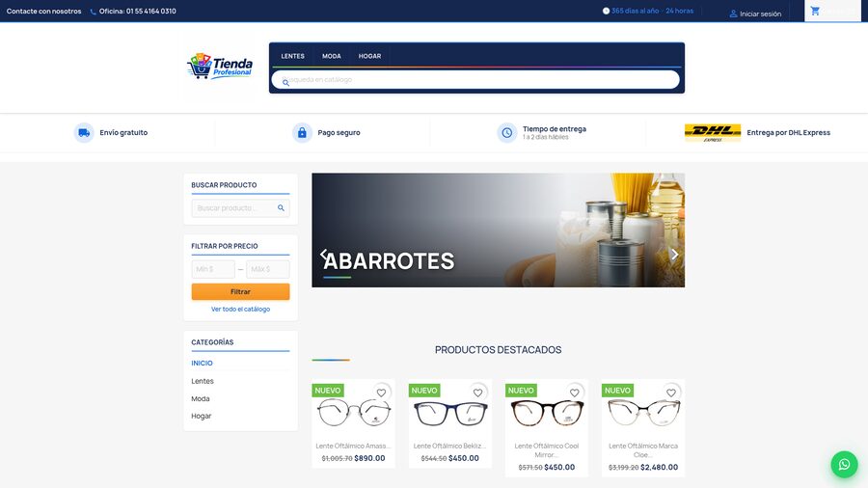Click Lente Oftálmico Cool Mirror product title

pos(547,450)
